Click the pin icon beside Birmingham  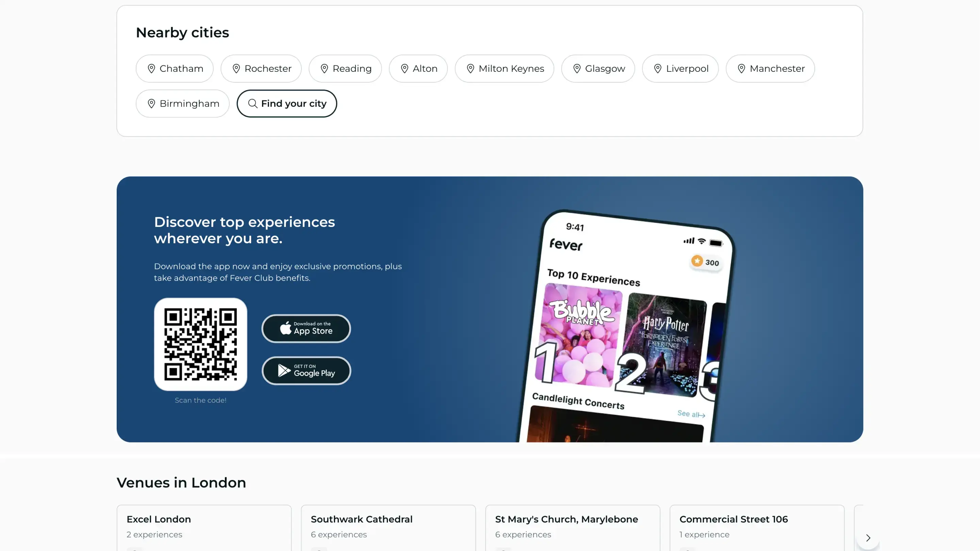tap(151, 103)
